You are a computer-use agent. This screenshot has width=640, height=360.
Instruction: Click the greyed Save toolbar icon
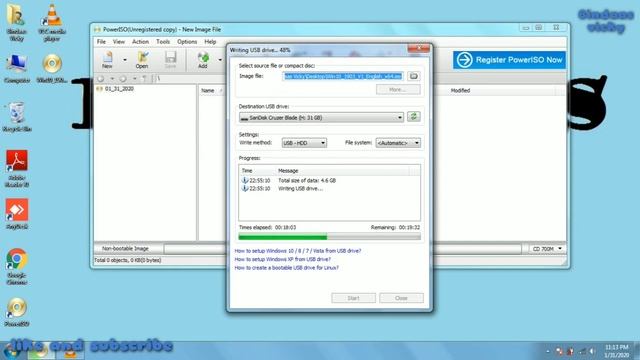[170, 60]
